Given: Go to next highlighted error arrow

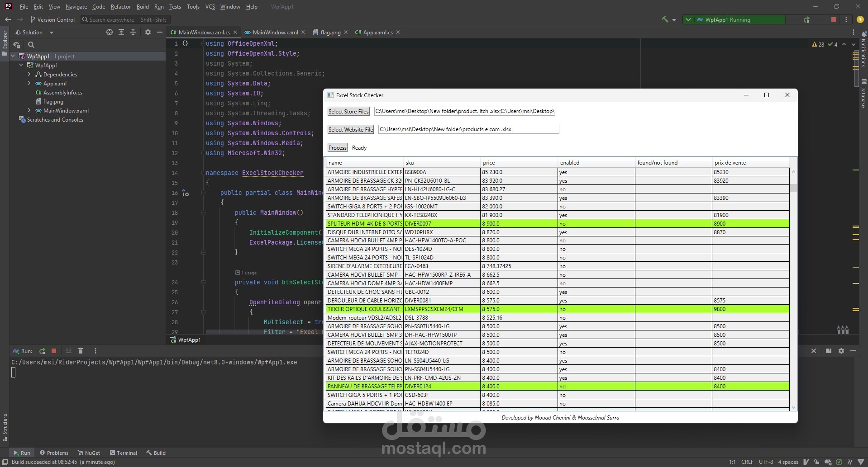Looking at the screenshot, I should tap(854, 44).
